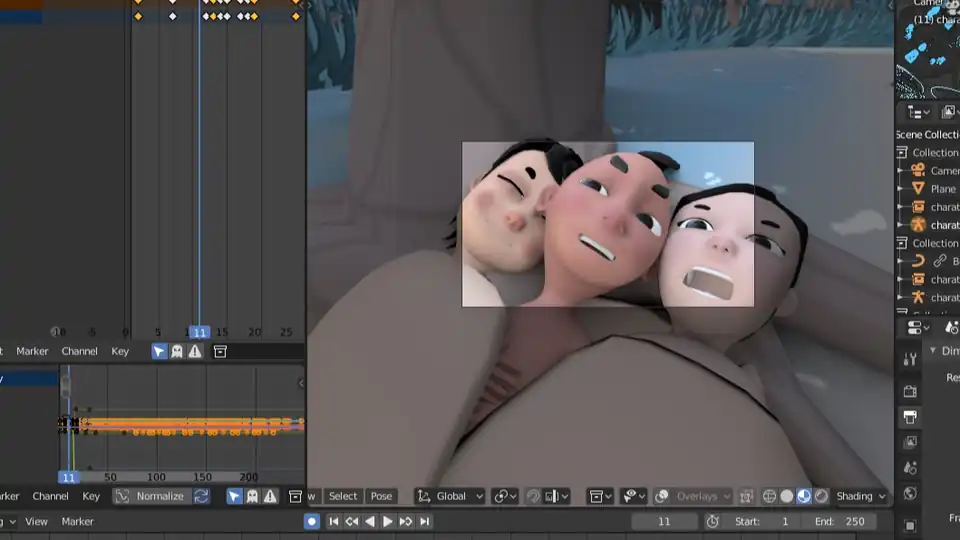The height and width of the screenshot is (540, 960).
Task: Play animation in reverse
Action: click(x=370, y=522)
